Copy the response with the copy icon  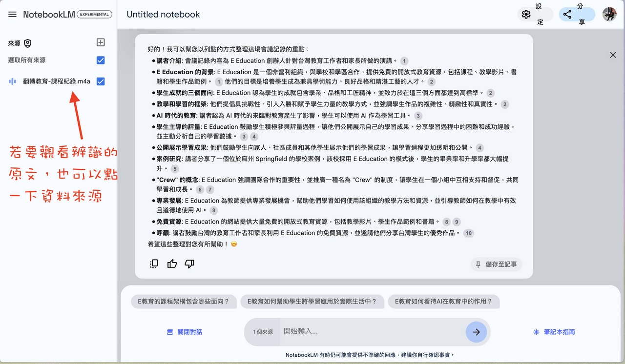[154, 264]
